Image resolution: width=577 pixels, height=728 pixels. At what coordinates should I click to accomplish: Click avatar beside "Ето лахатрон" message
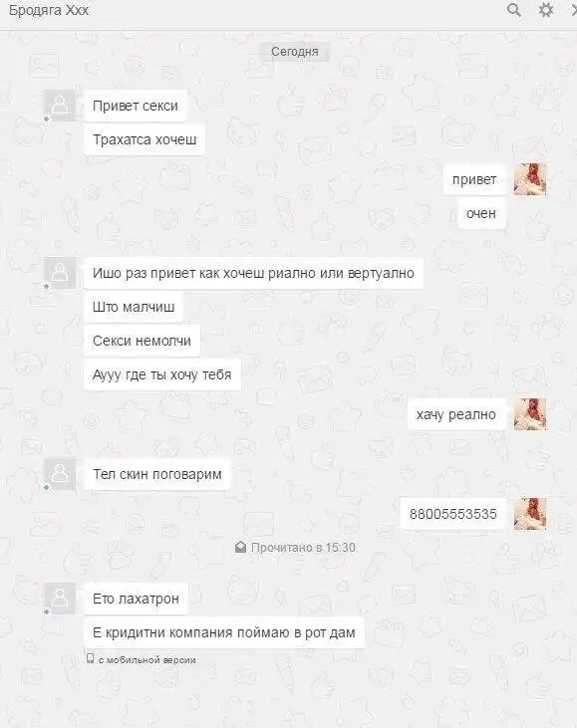click(x=60, y=599)
